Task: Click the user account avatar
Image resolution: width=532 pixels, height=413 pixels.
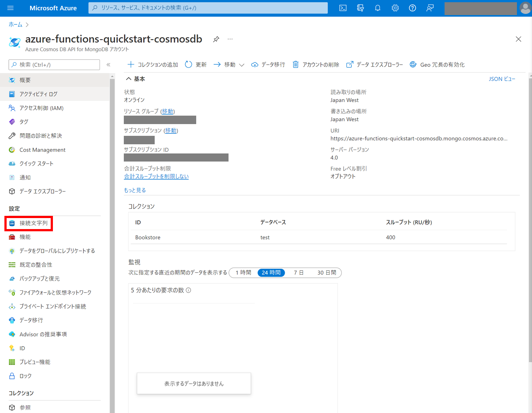Action: [x=525, y=8]
